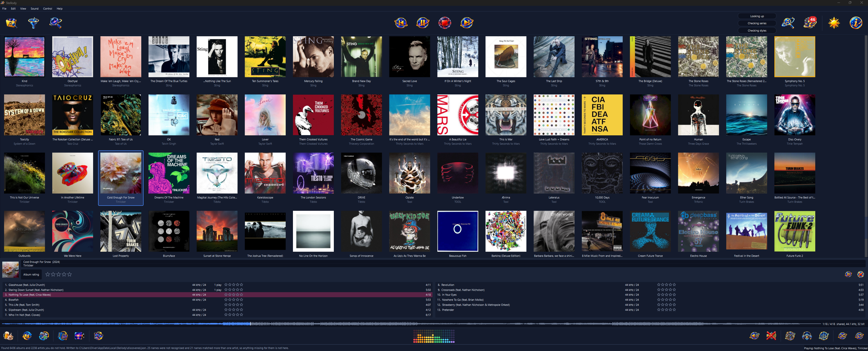Select track 2 Staring Down Sunset
The image size is (868, 351).
(217, 290)
